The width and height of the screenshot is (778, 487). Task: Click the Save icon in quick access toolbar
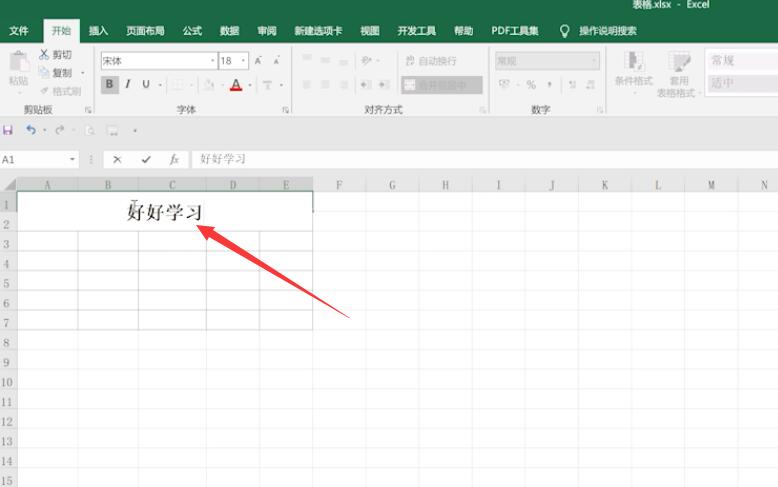(7, 130)
